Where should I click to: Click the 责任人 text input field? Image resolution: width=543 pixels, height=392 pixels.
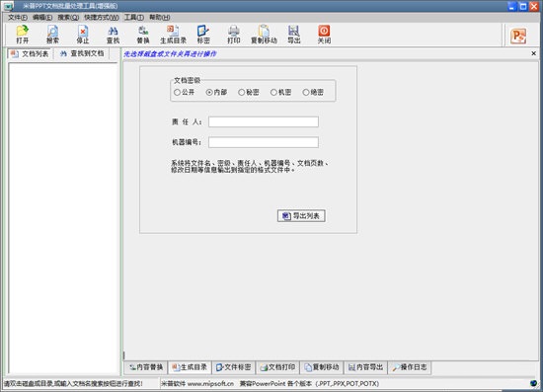coord(264,121)
